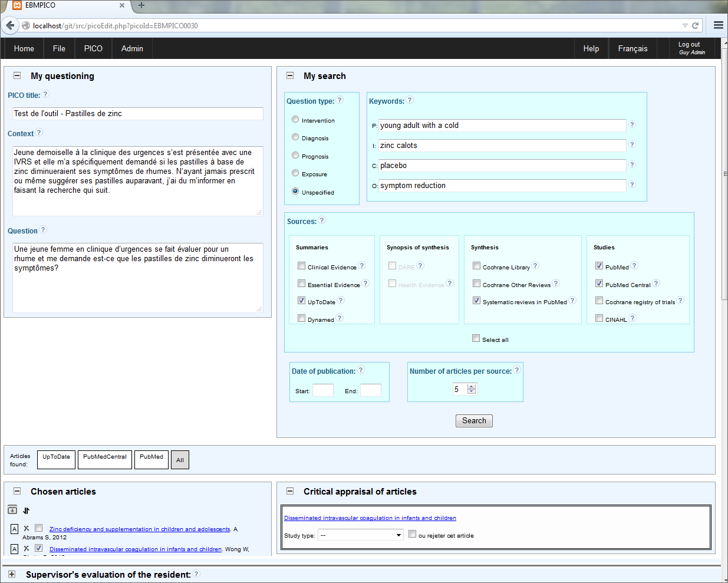Open help icon next to Sources
Image resolution: width=728 pixels, height=583 pixels.
[321, 220]
